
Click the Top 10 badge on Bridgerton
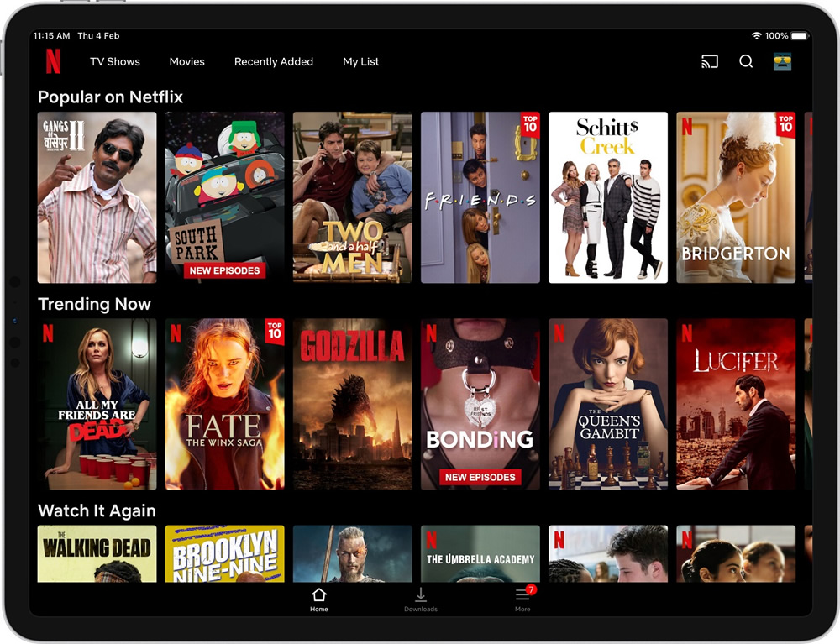[786, 124]
